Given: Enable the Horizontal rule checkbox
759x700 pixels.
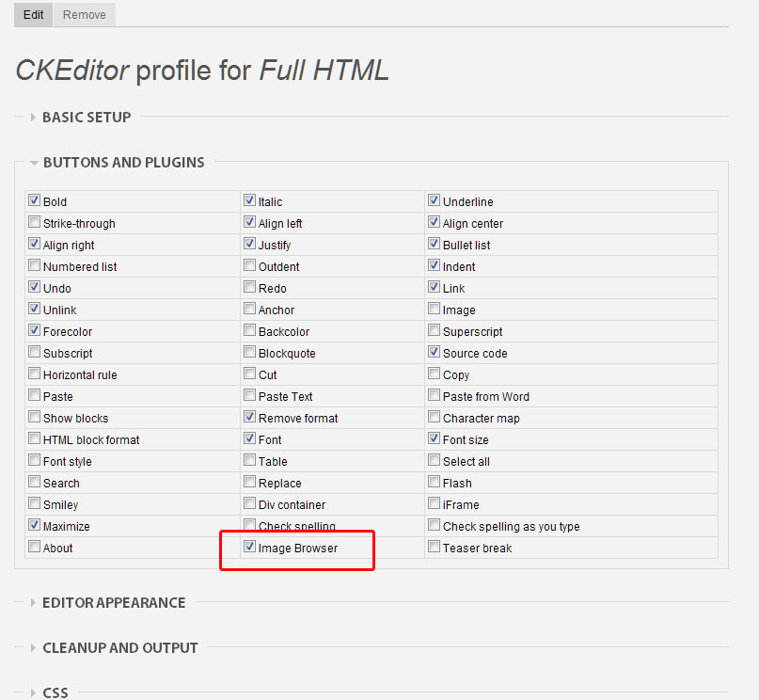Looking at the screenshot, I should pyautogui.click(x=35, y=374).
